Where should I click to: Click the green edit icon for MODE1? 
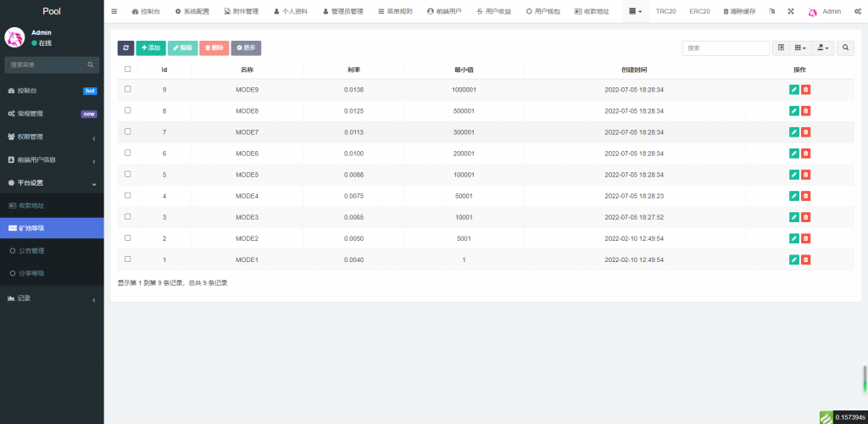click(794, 259)
